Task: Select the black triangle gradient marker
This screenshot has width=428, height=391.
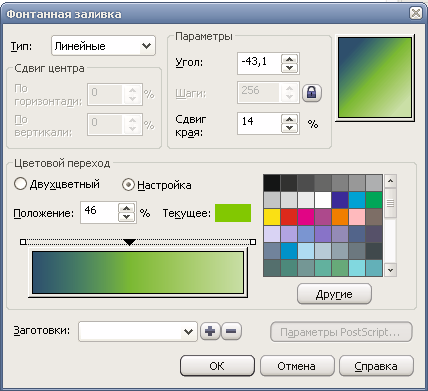Action: pyautogui.click(x=129, y=242)
